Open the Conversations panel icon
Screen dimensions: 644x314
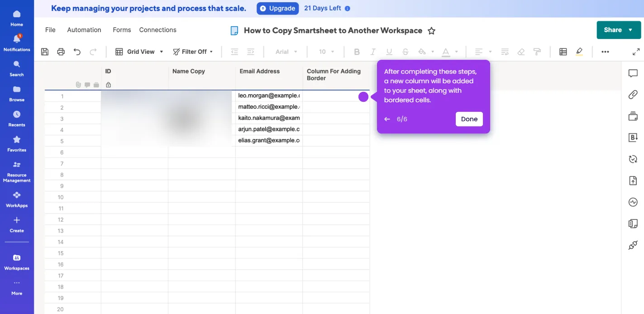tap(633, 73)
